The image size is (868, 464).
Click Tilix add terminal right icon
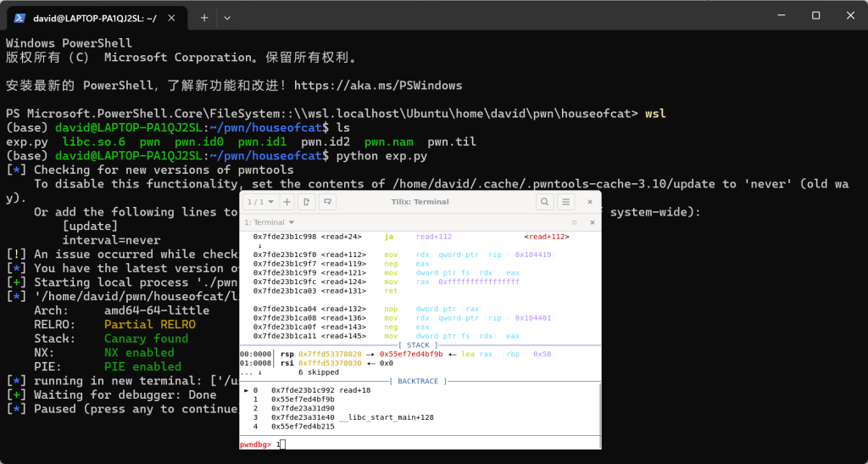(x=306, y=202)
